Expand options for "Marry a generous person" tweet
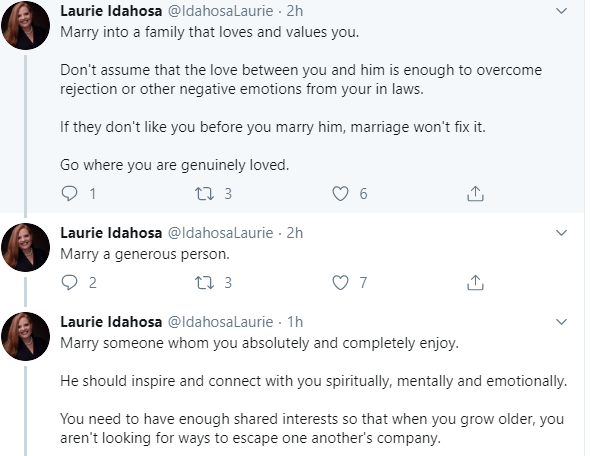The width and height of the screenshot is (590, 456). [561, 233]
